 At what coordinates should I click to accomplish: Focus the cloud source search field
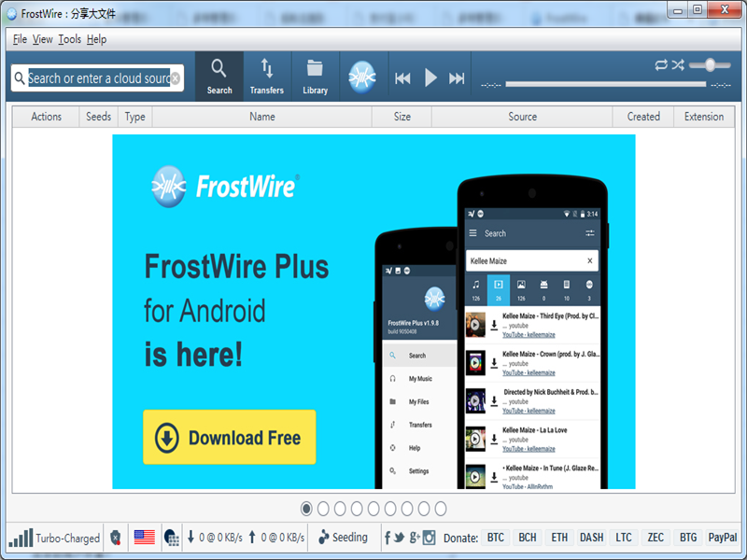99,78
